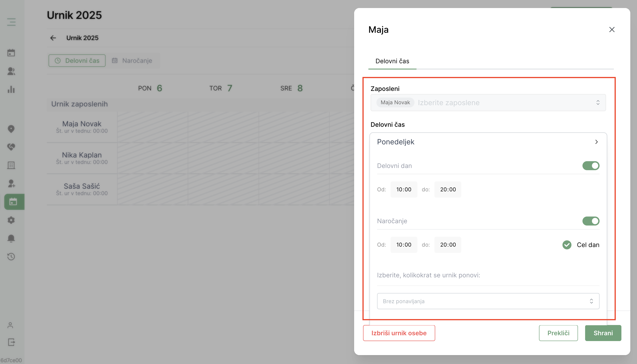
Task: Open the clients people icon in sidebar
Action: point(11,71)
